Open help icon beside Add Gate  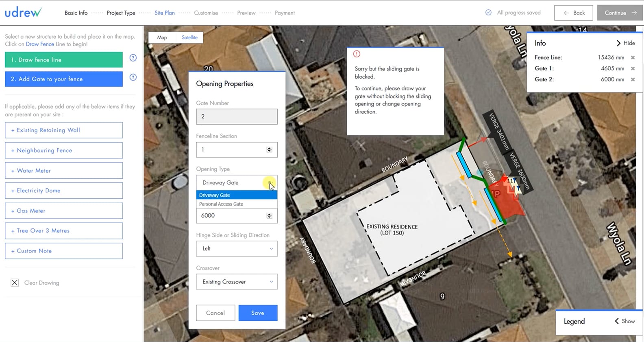point(133,77)
